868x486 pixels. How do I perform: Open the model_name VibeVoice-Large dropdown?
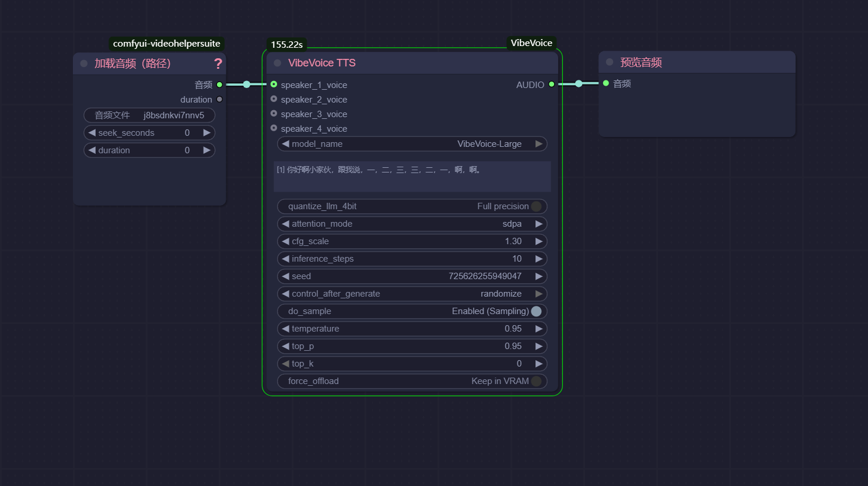coord(412,144)
